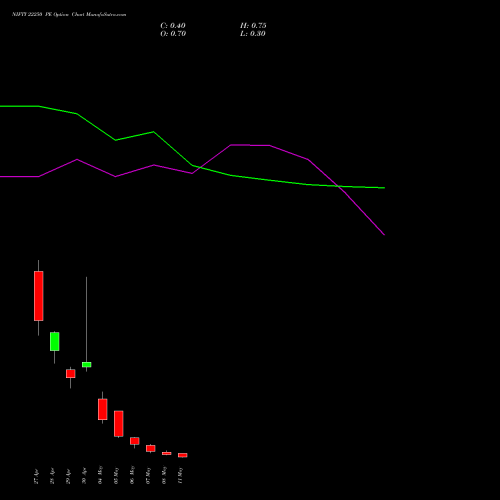Image resolution: width=500 pixels, height=500 pixels.
Task: Select the red candle above 27 Apr
Action: coord(39,296)
